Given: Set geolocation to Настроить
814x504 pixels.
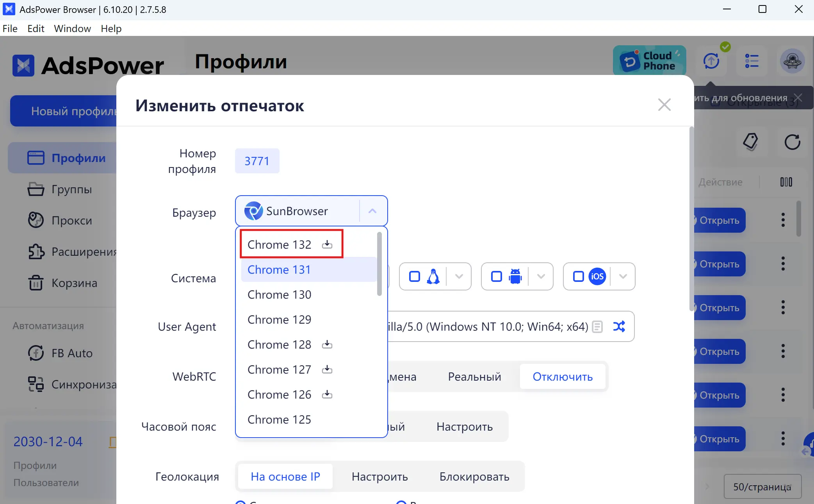Looking at the screenshot, I should [380, 477].
